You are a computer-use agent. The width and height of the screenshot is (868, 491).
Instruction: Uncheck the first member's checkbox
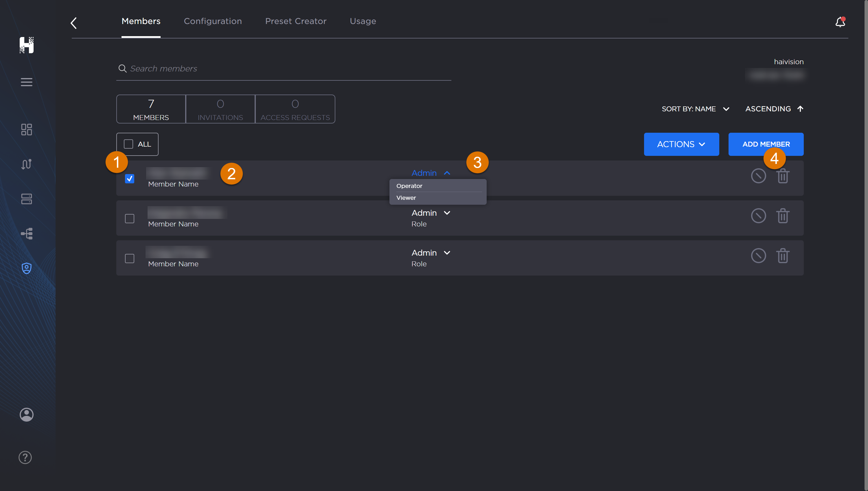130,178
